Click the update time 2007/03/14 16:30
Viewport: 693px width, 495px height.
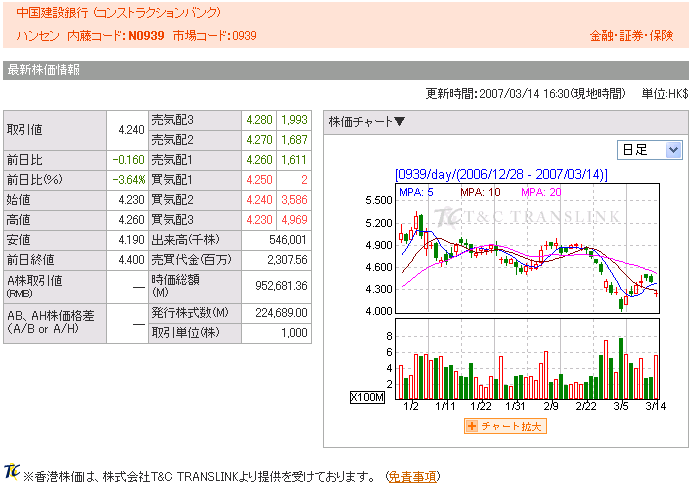(x=525, y=94)
